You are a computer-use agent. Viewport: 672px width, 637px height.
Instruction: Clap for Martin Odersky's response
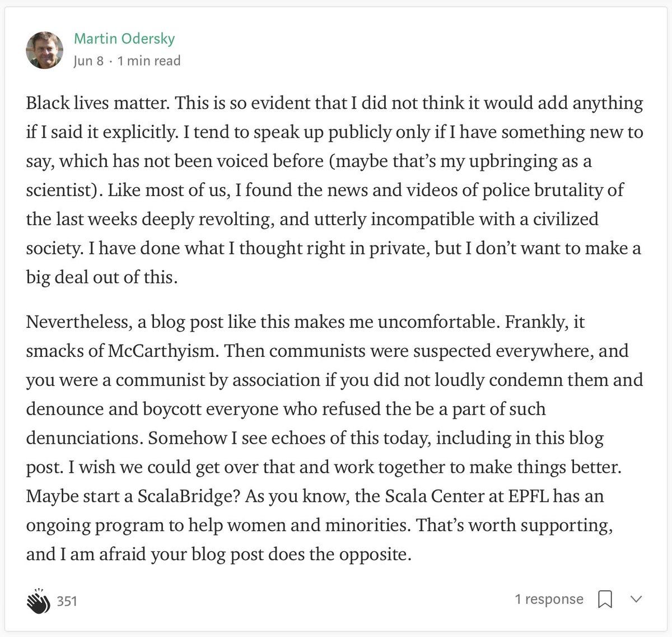(x=38, y=600)
